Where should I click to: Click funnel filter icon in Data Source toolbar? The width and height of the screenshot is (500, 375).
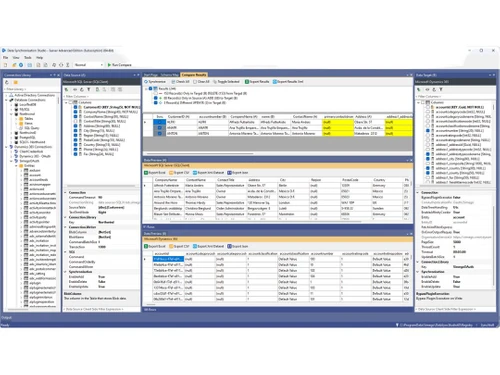coord(89,90)
